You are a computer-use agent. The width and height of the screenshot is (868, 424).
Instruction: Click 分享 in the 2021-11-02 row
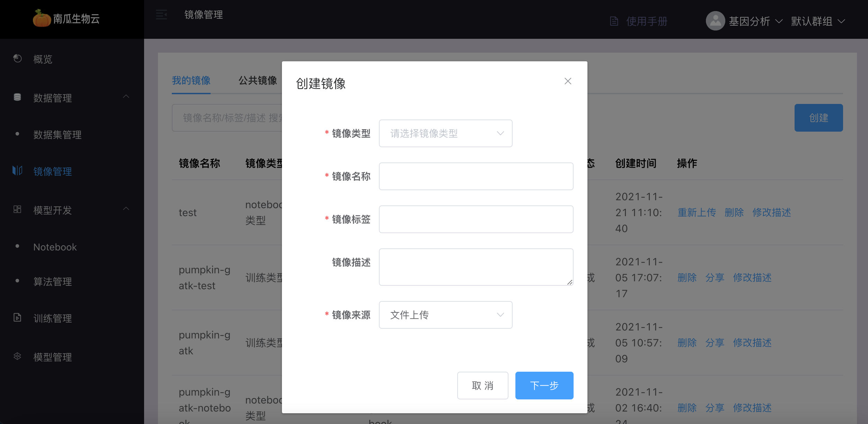(x=715, y=408)
